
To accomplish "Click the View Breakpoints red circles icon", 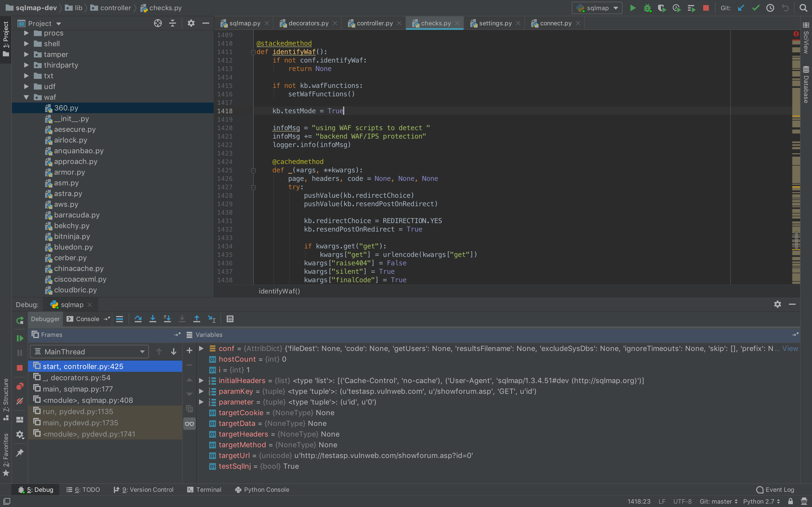I will point(20,386).
